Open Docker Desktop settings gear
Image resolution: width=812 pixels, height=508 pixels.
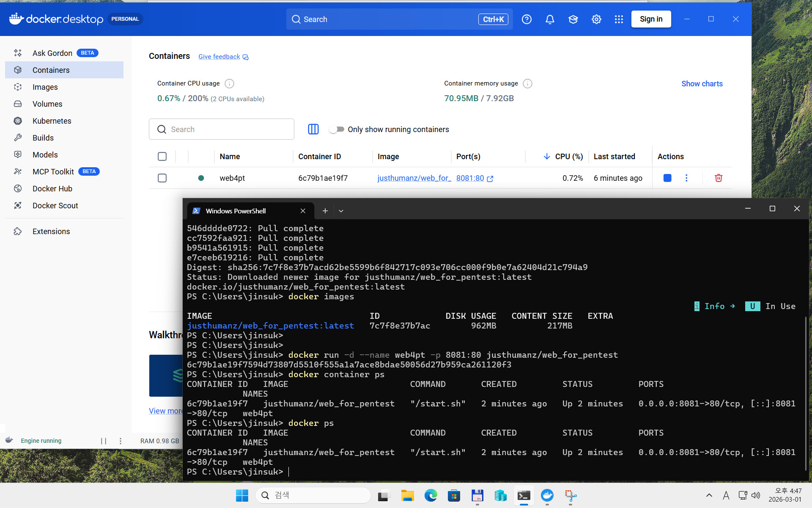596,19
